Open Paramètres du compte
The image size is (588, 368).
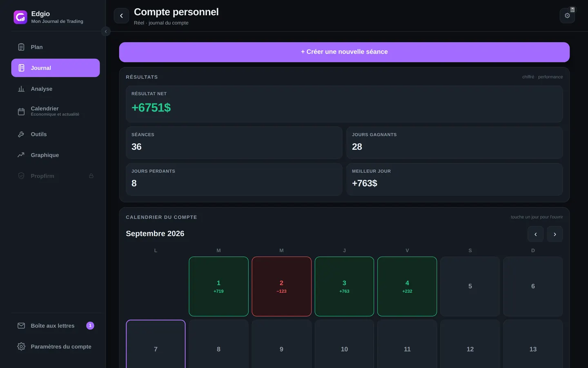coord(56,346)
